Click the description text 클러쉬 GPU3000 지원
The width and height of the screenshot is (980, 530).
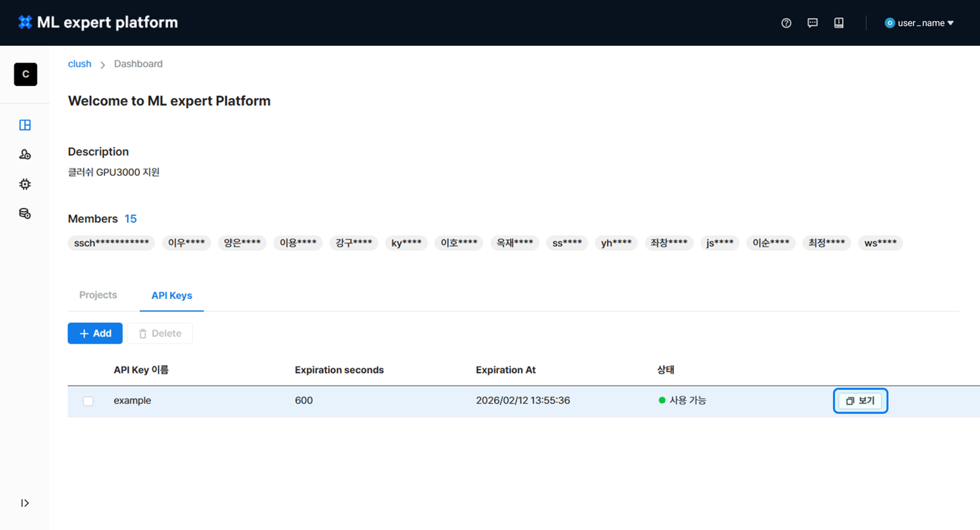click(x=114, y=172)
